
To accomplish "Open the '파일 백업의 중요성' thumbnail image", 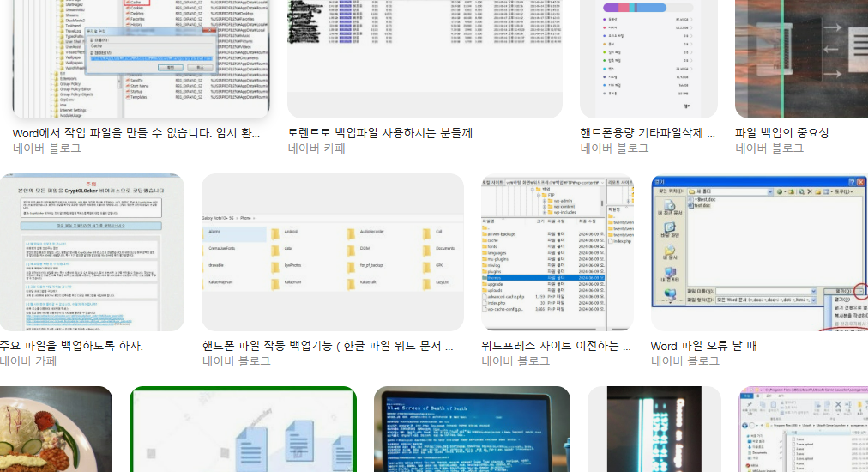I will (x=802, y=58).
